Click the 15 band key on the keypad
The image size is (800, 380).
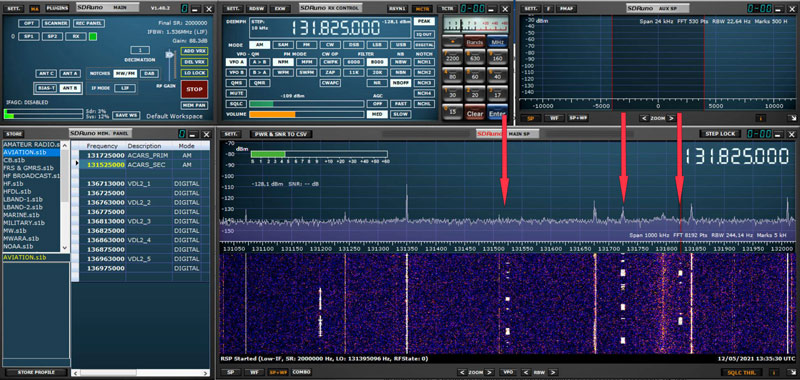pyautogui.click(x=453, y=112)
